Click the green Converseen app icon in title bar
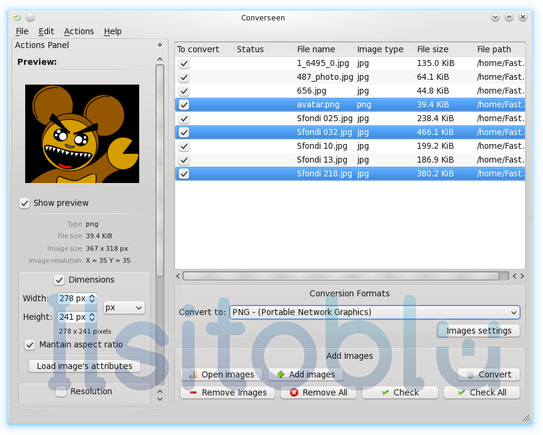This screenshot has height=435, width=543. click(x=17, y=17)
